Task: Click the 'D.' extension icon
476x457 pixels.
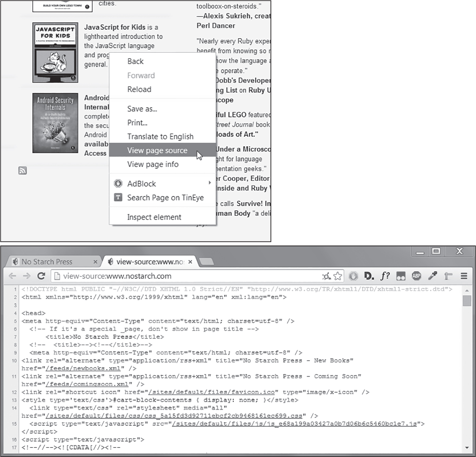Action: 369,276
